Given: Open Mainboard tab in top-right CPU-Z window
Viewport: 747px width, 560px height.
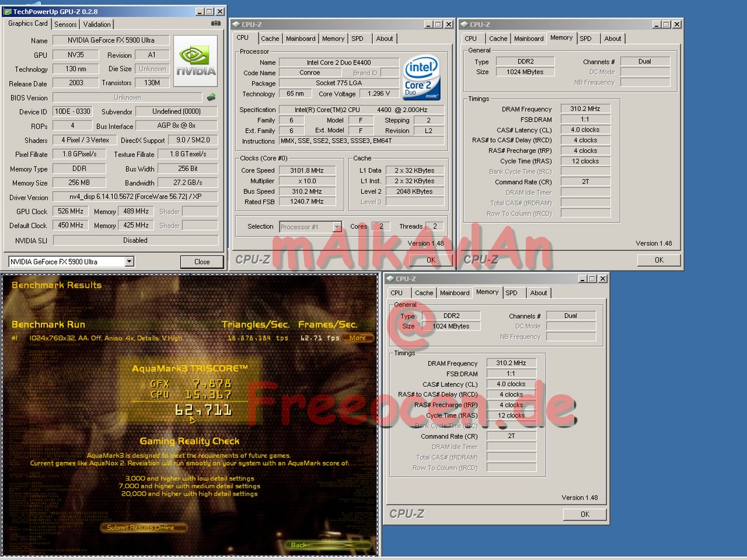Looking at the screenshot, I should click(529, 39).
